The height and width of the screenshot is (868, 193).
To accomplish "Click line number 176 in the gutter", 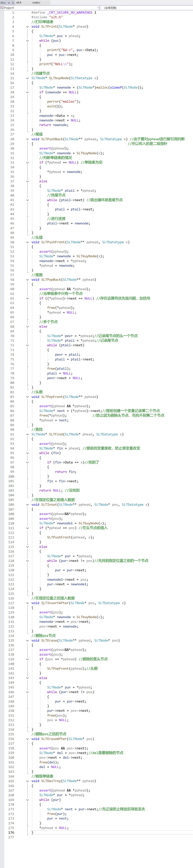I will pyautogui.click(x=11, y=833).
